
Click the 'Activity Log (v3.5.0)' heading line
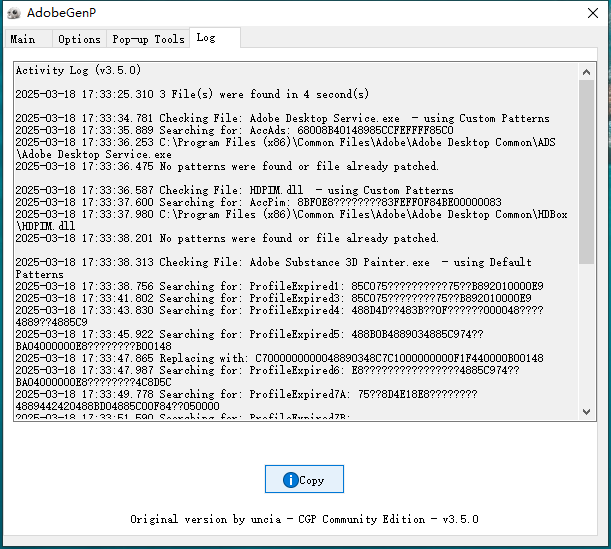coord(78,70)
